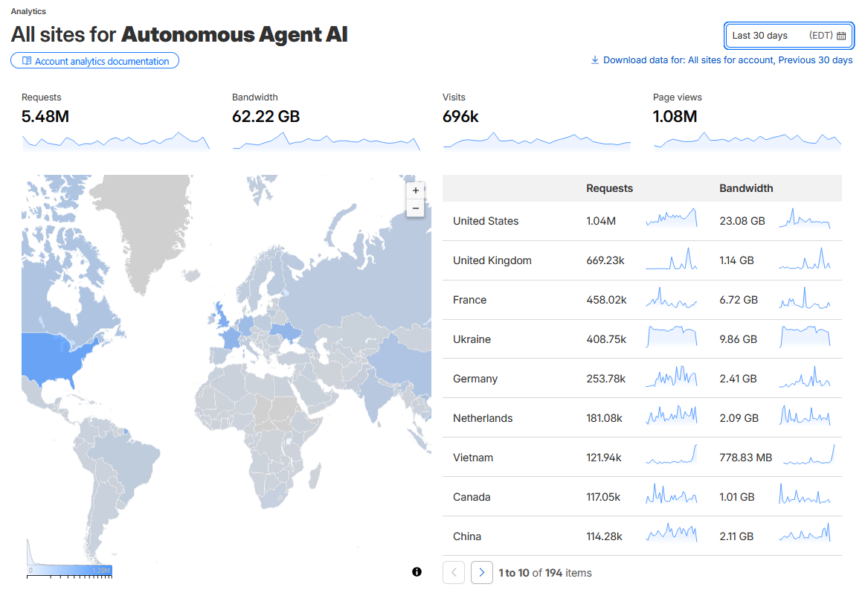868x590 pixels.
Task: Open Account analytics documentation link
Action: (94, 61)
